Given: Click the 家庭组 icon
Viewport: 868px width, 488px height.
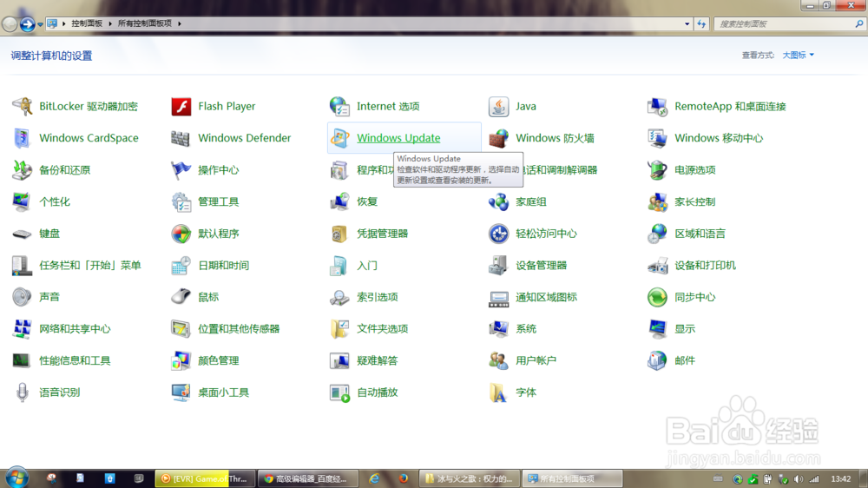Looking at the screenshot, I should point(498,201).
